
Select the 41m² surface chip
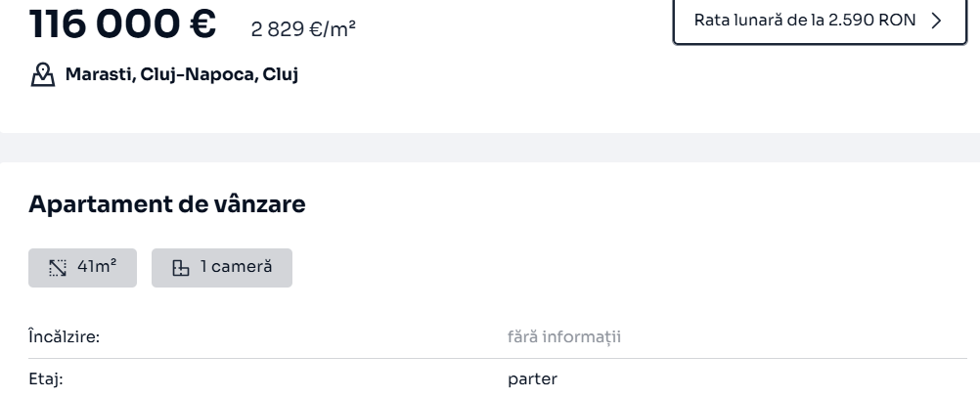click(x=82, y=268)
